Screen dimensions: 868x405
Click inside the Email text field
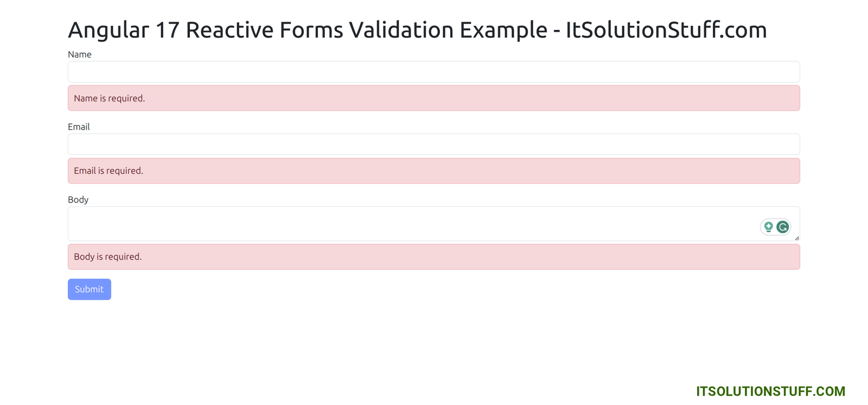click(433, 144)
